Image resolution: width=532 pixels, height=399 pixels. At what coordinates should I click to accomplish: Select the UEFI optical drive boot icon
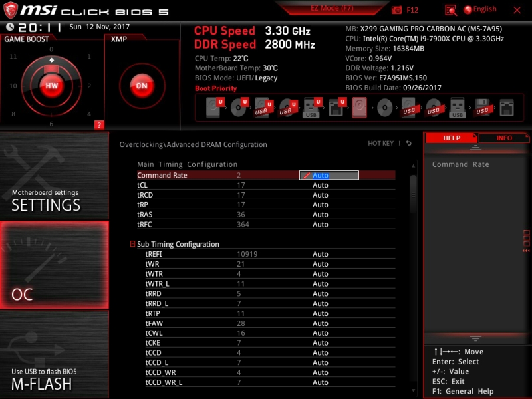(239, 108)
